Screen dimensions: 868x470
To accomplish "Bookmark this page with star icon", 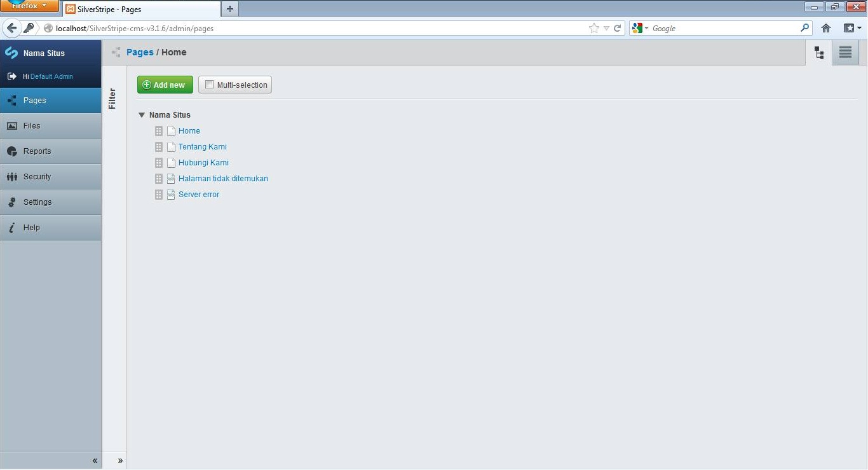I will click(593, 28).
